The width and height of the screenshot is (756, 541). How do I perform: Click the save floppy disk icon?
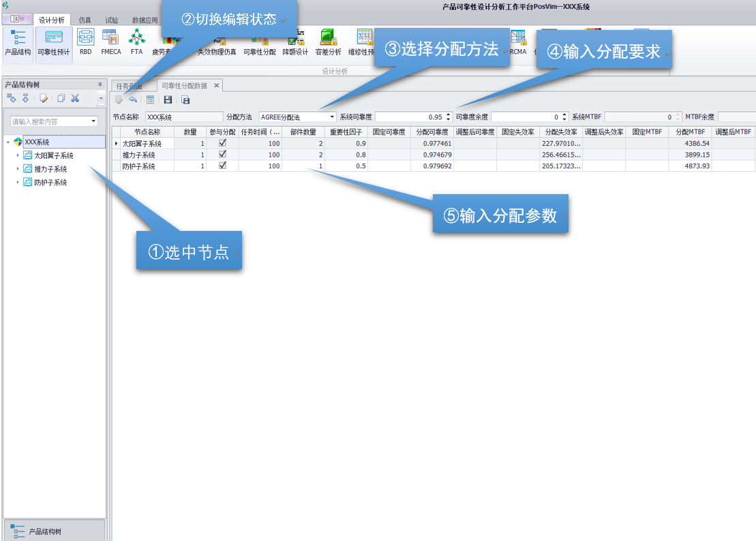pyautogui.click(x=168, y=99)
